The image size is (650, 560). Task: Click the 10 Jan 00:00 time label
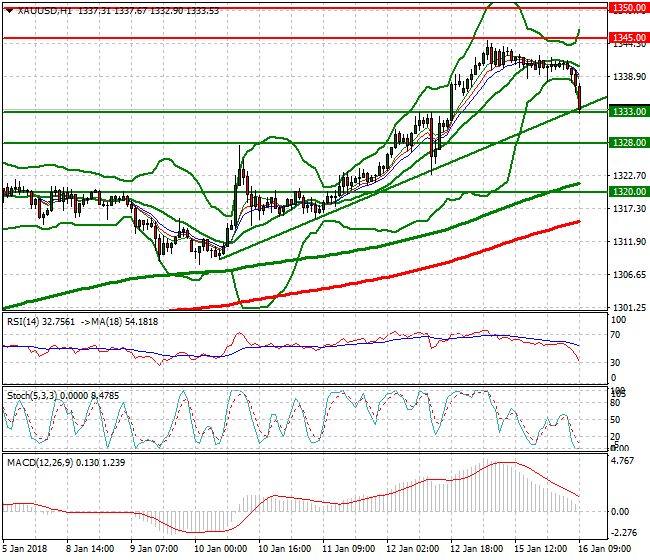pyautogui.click(x=221, y=549)
